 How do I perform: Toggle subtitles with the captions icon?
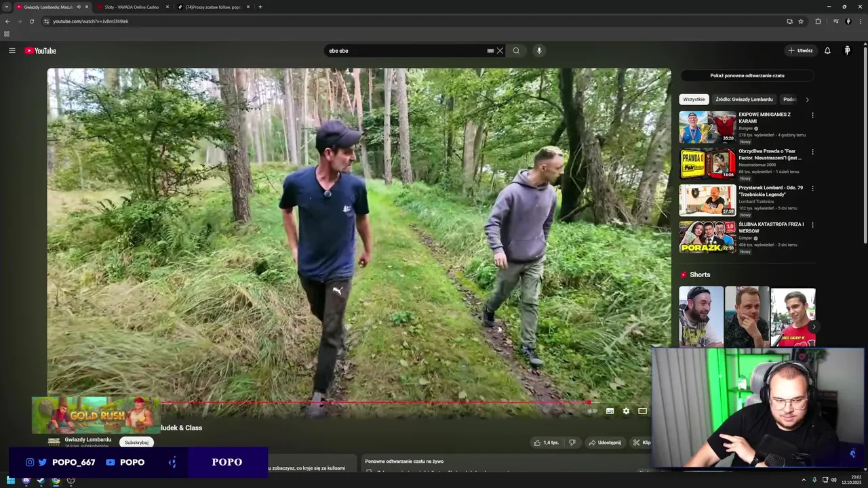[610, 411]
